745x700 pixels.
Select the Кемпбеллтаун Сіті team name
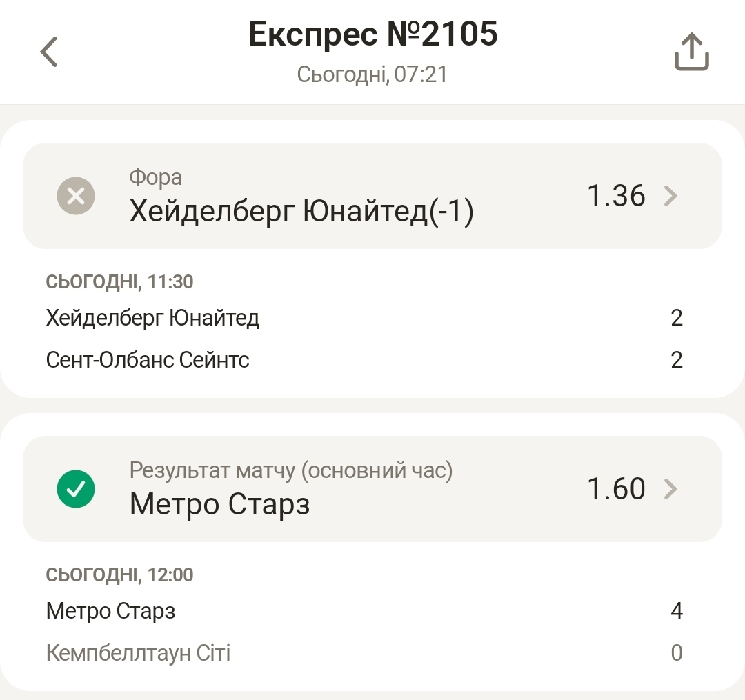pos(138,652)
